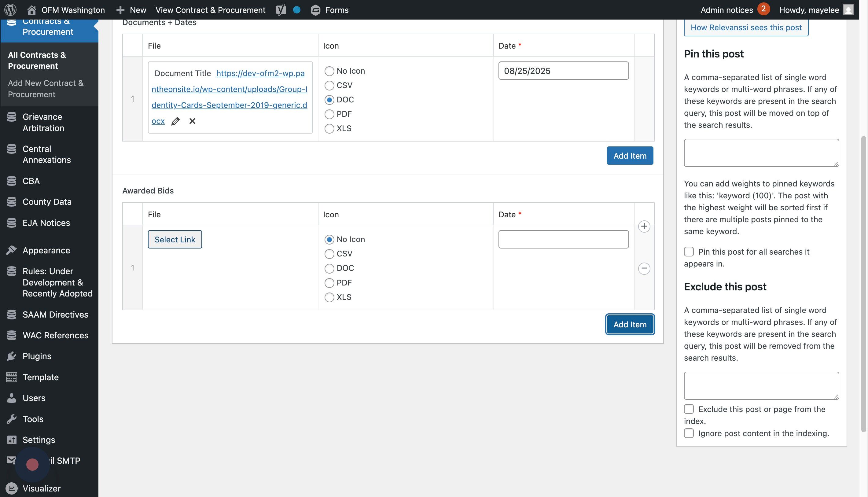Check Ignore post content in the indexing
The height and width of the screenshot is (497, 868).
pyautogui.click(x=689, y=433)
